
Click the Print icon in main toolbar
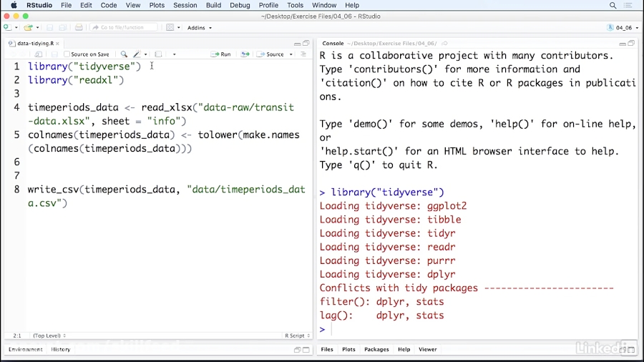tap(79, 27)
